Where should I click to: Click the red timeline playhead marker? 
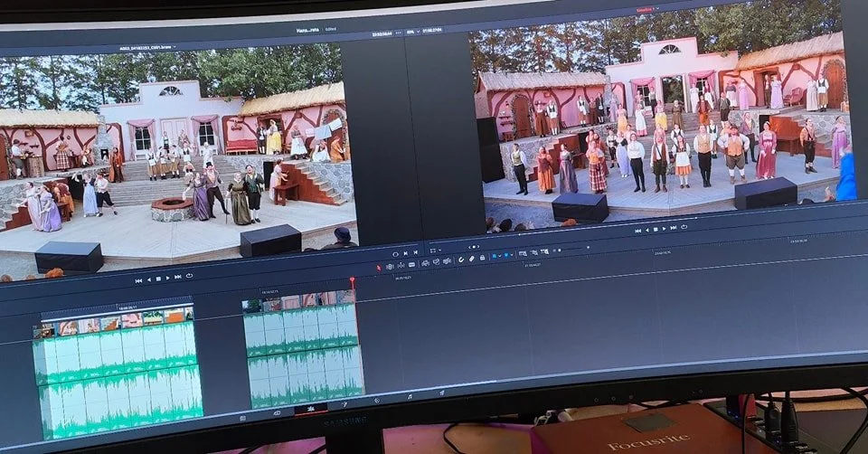coord(352,281)
